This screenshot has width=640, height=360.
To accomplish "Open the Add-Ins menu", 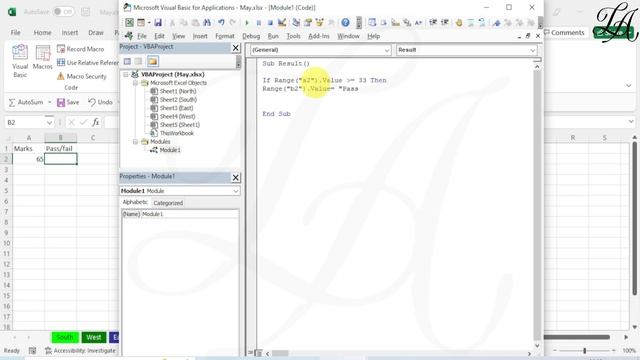I will [318, 36].
